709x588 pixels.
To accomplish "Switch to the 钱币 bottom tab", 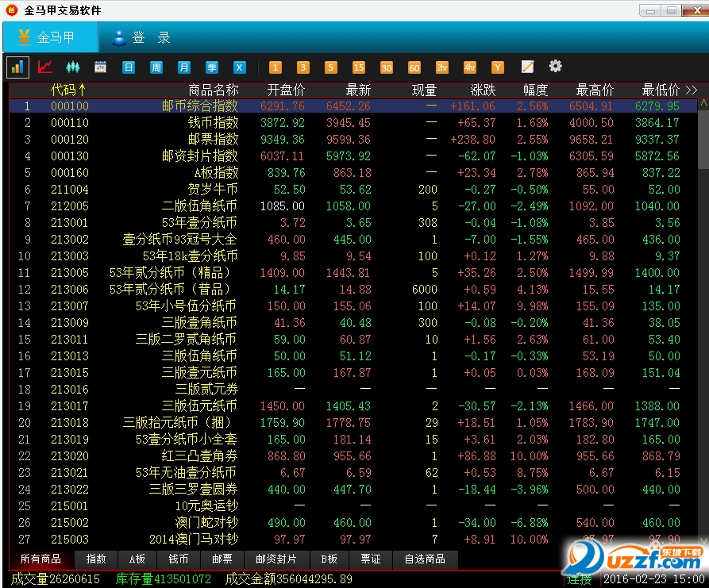I will tap(178, 559).
